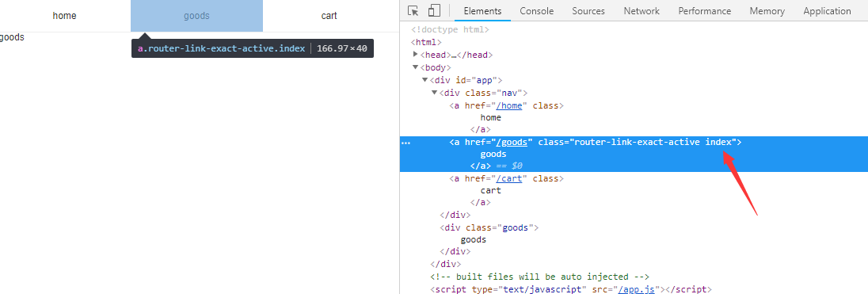Open the Memory tab

[x=767, y=10]
